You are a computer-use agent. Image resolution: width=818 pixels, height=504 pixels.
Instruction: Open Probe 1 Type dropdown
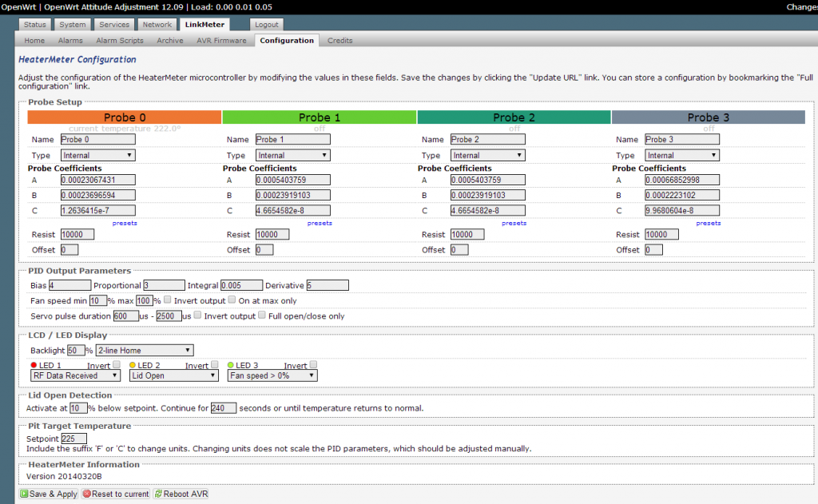tap(292, 155)
